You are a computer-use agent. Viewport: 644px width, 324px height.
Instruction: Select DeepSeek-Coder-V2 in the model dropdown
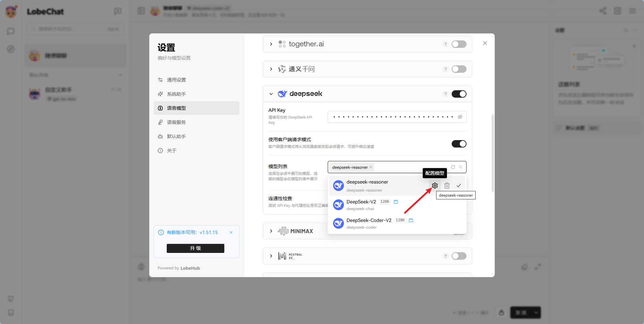(x=397, y=223)
